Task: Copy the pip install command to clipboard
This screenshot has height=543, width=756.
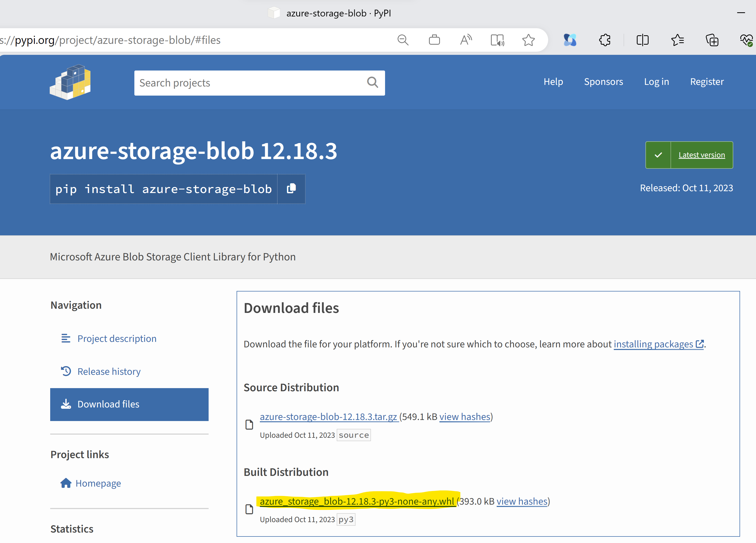Action: tap(291, 189)
